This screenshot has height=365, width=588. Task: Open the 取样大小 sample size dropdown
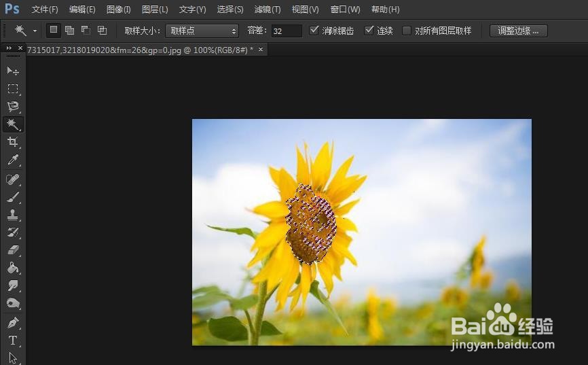click(202, 31)
